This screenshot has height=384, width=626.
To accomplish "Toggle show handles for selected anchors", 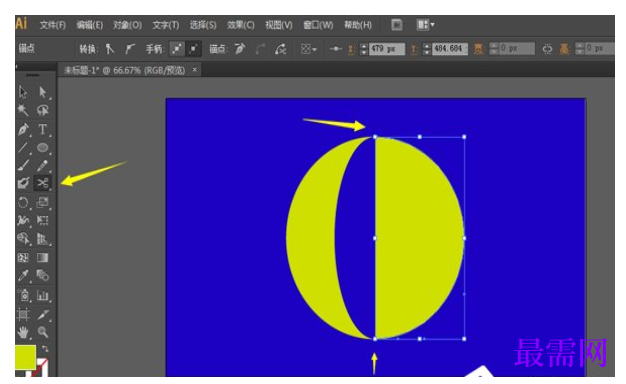I will point(176,49).
